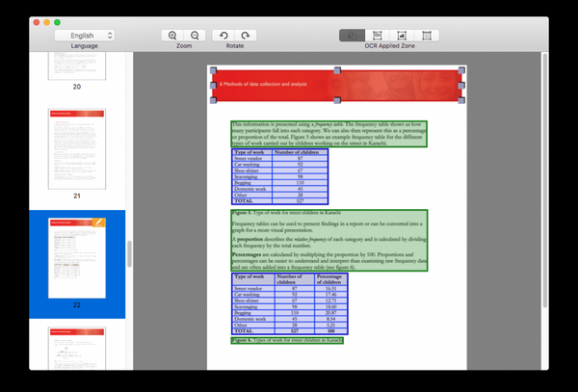Open the English language dropdown

[x=85, y=36]
